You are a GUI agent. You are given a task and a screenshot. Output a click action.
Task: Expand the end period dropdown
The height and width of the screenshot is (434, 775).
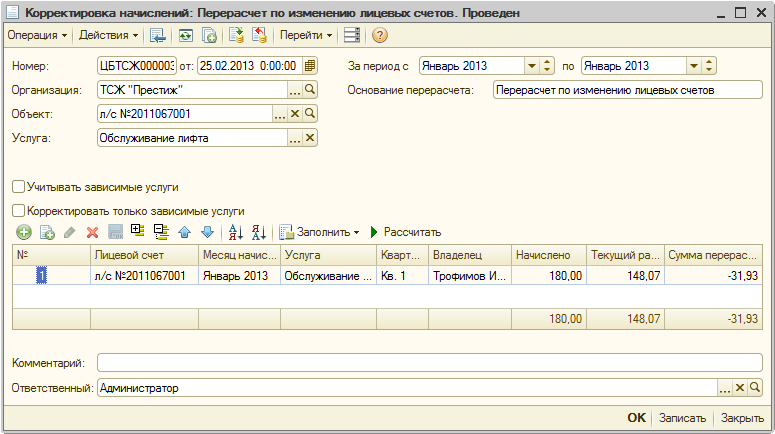pos(694,66)
